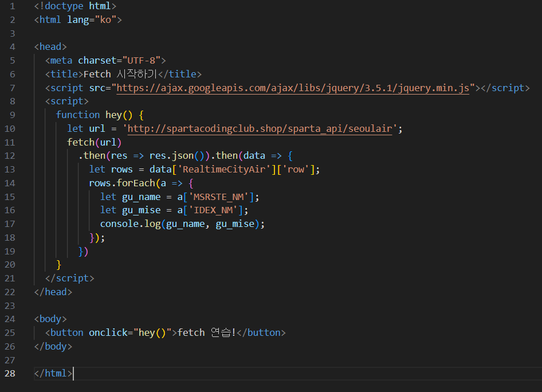Click the 'IDEX_NM' string key
542x392 pixels.
coord(213,210)
